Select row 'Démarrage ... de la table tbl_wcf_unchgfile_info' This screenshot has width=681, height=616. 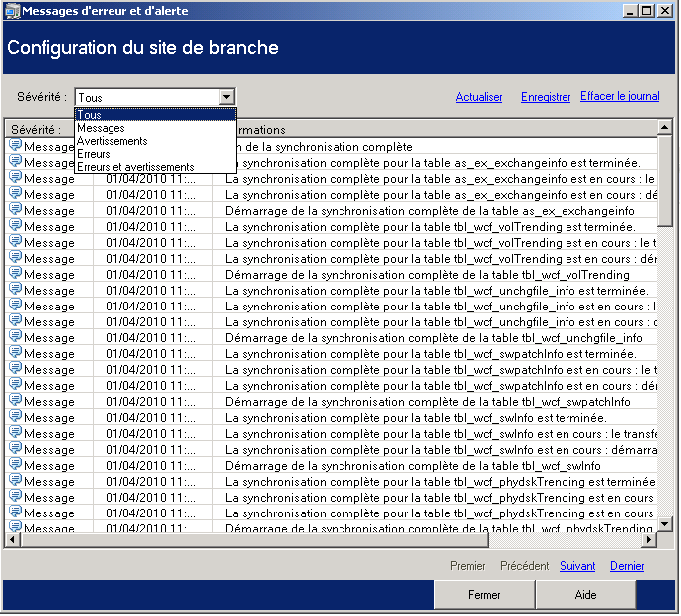331,337
